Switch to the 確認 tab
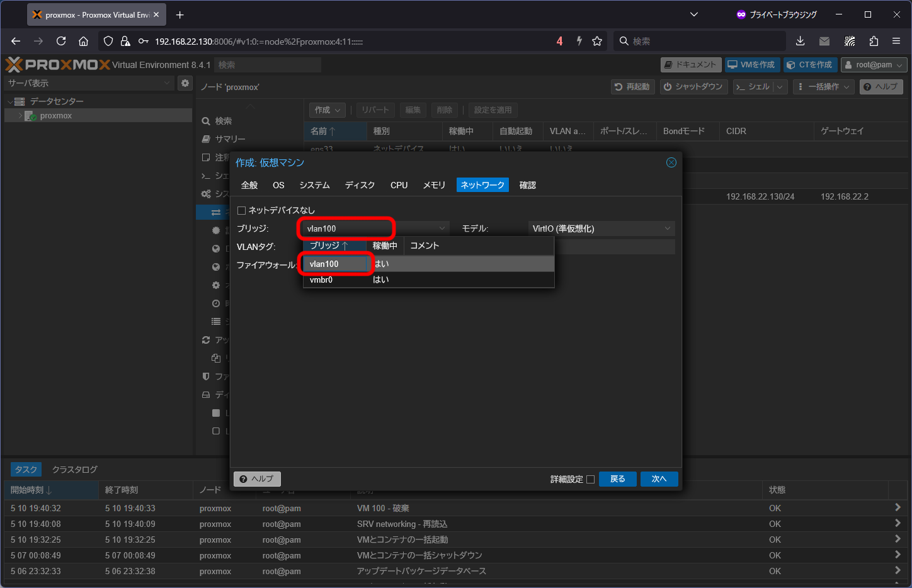912x588 pixels. 528,185
